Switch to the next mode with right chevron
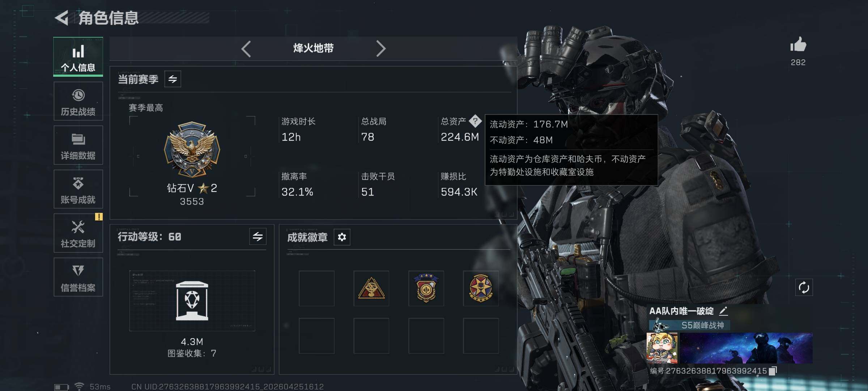 [x=380, y=49]
